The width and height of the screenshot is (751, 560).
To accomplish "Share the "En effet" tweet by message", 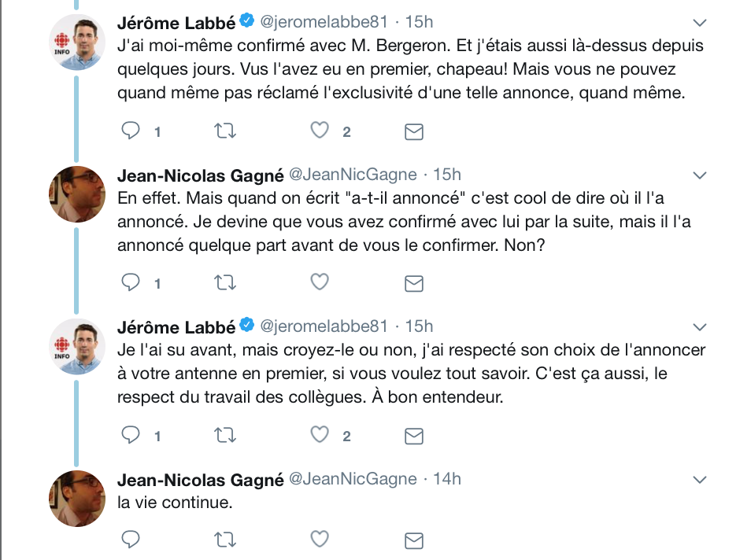I will pyautogui.click(x=414, y=283).
